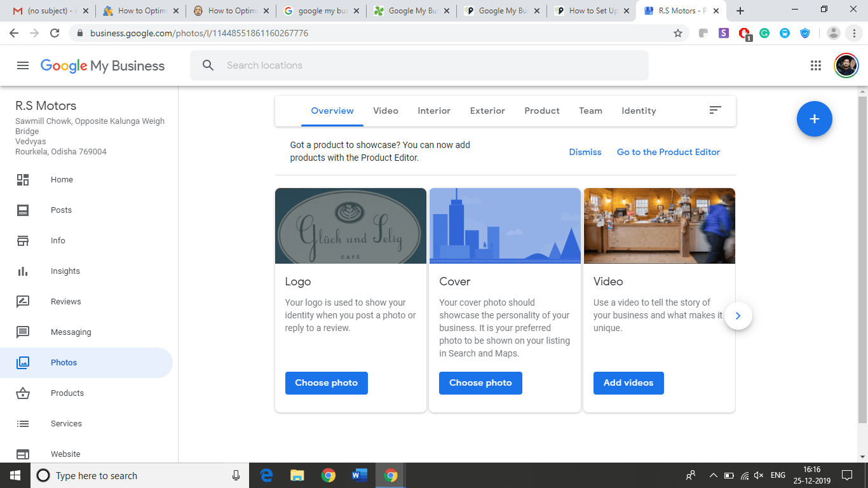868x488 pixels.
Task: Click the page vertical scrollbar
Action: tap(862, 259)
